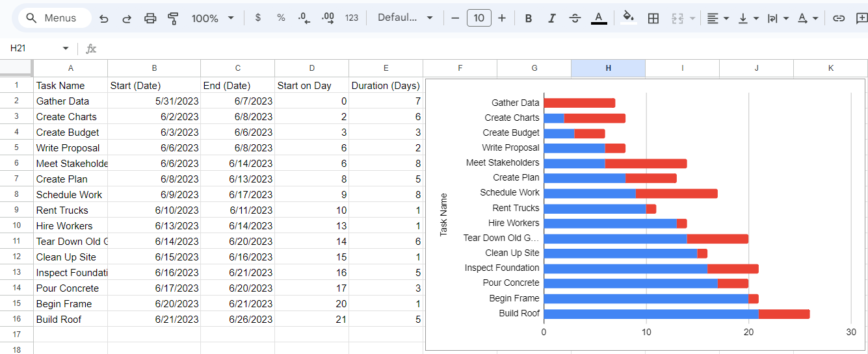The width and height of the screenshot is (868, 354).
Task: Click the 'Task Name' header cell
Action: tap(70, 85)
